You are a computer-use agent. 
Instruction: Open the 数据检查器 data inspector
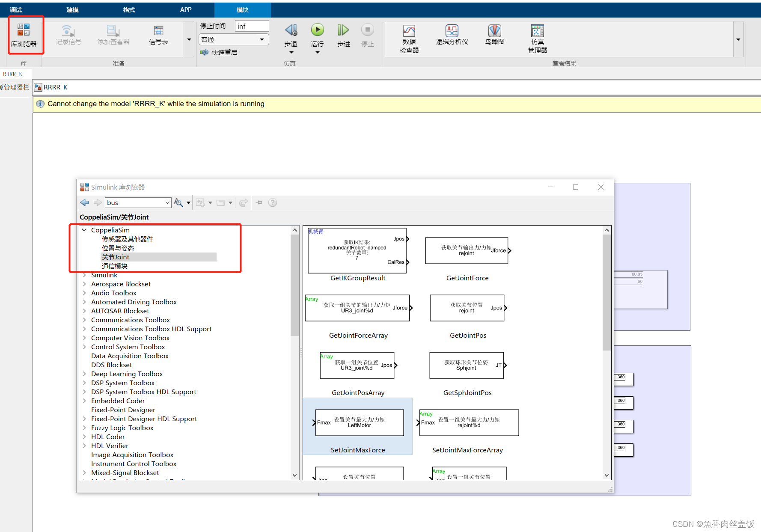pyautogui.click(x=409, y=39)
